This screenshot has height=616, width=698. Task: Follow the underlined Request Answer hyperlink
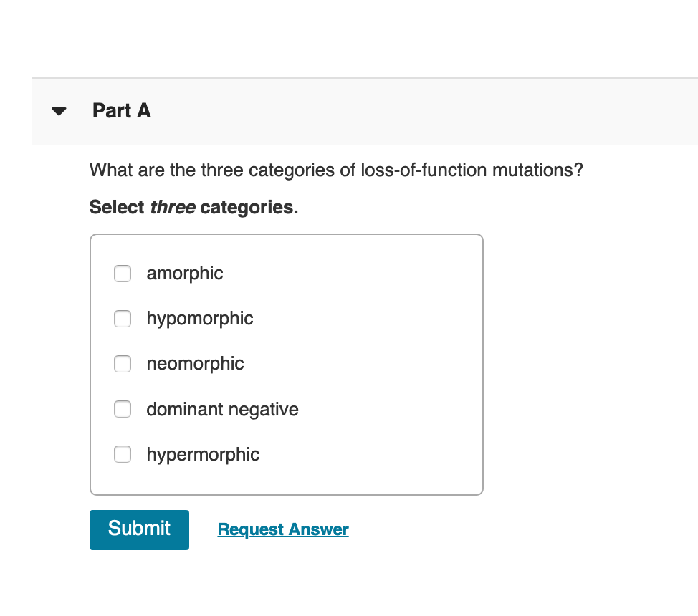(282, 529)
